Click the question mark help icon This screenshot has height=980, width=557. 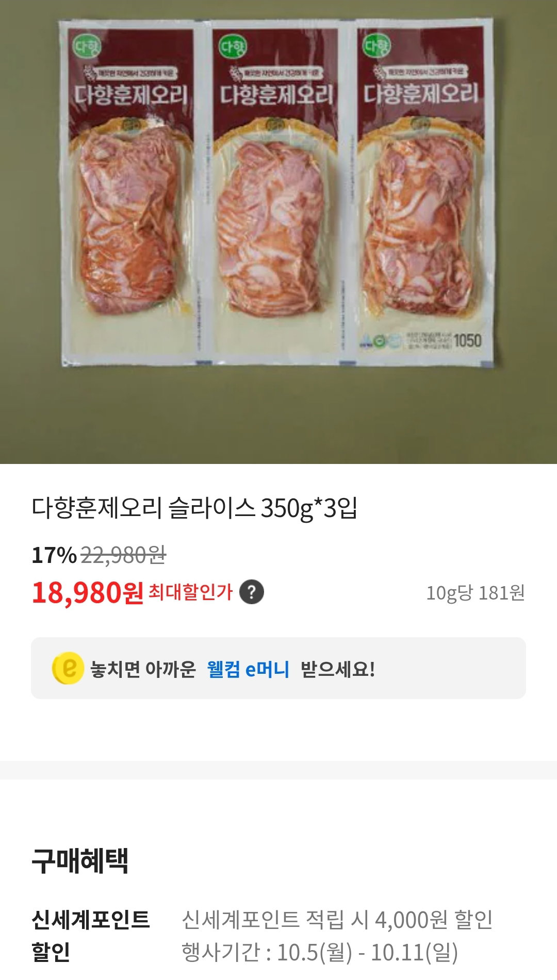coord(252,592)
